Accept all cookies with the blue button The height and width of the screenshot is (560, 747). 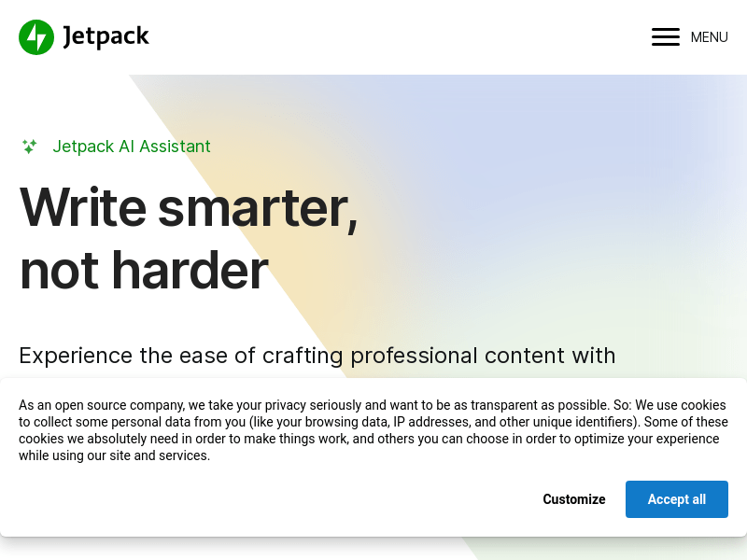676,499
